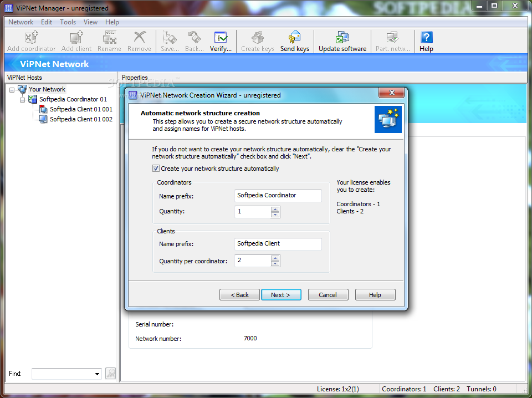
Task: Click the License: 1x2(1) status entry
Action: click(338, 389)
